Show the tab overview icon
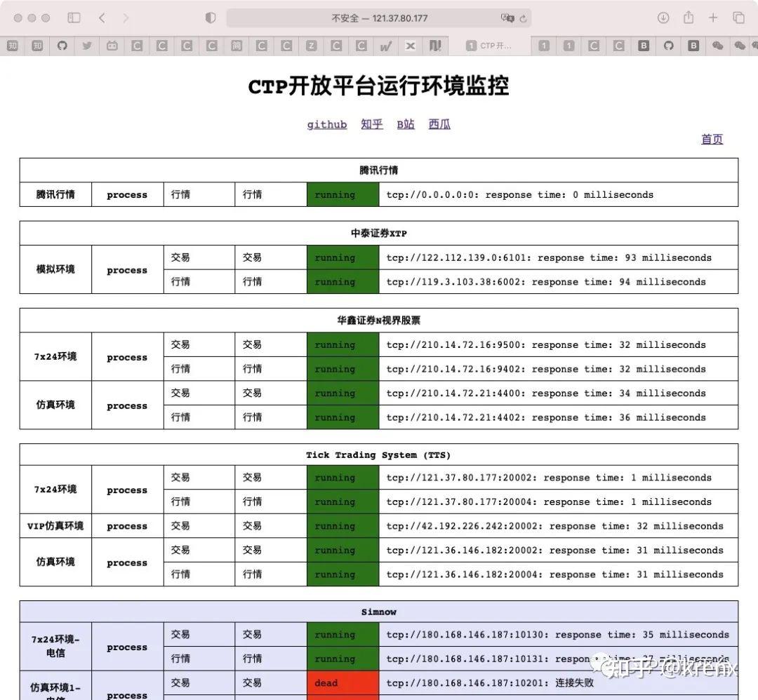The height and width of the screenshot is (700, 758). [x=738, y=18]
